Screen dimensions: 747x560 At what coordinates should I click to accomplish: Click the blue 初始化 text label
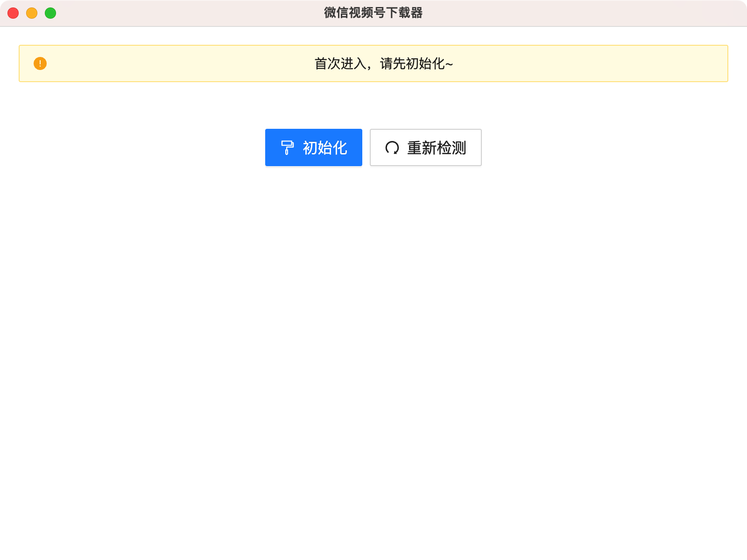coord(324,148)
